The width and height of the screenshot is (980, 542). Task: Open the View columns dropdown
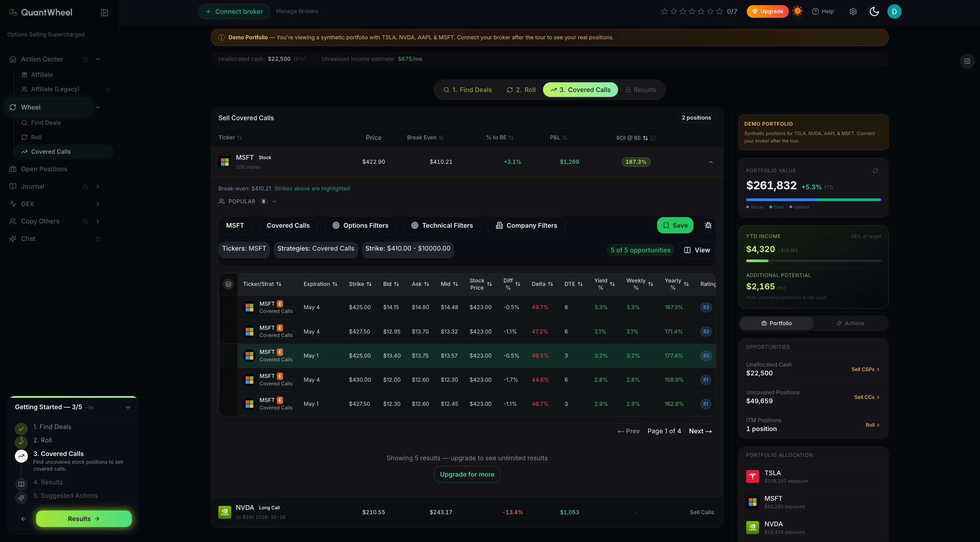tap(697, 250)
